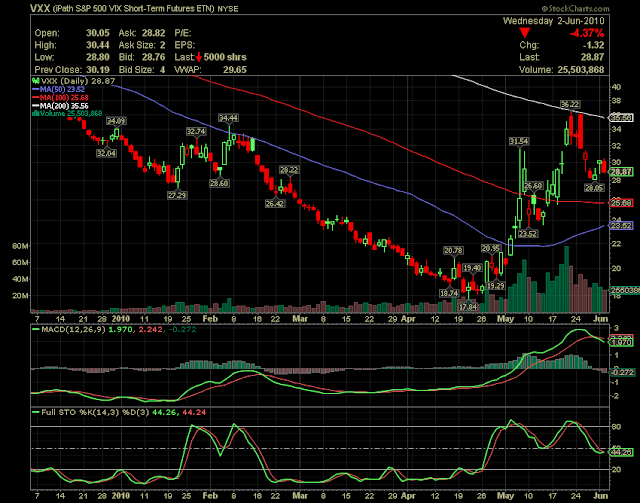Click the May month label on price axis
The height and width of the screenshot is (503, 640).
tap(505, 319)
